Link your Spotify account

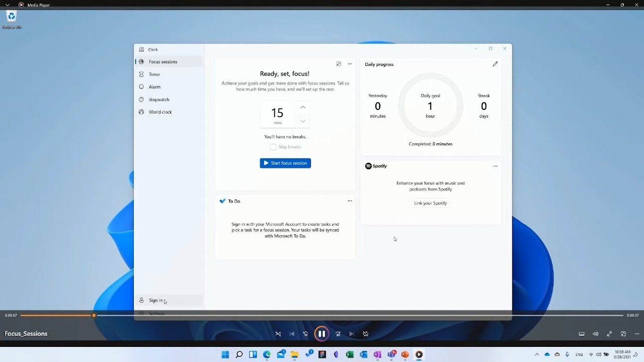point(430,203)
